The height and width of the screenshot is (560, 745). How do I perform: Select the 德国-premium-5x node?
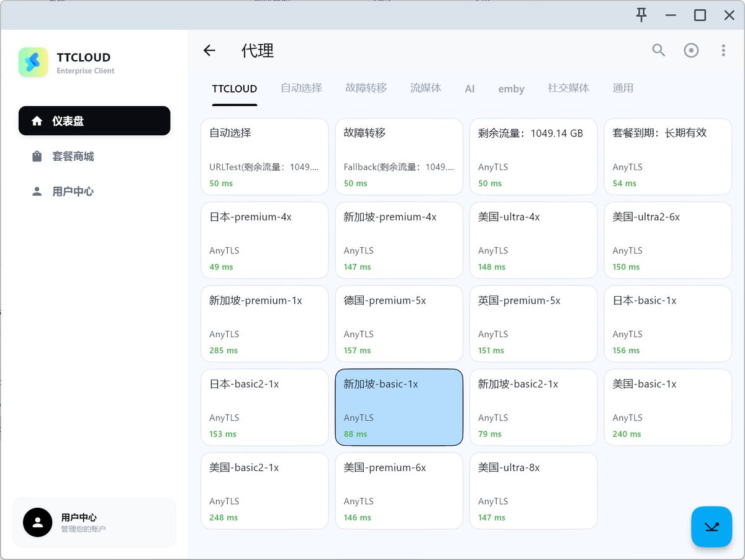coord(399,323)
